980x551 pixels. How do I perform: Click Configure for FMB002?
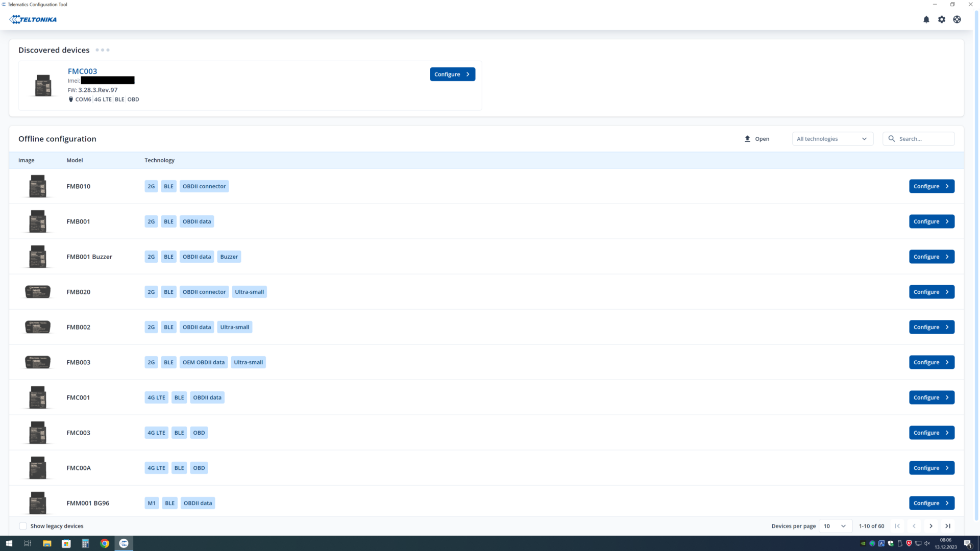click(x=932, y=327)
